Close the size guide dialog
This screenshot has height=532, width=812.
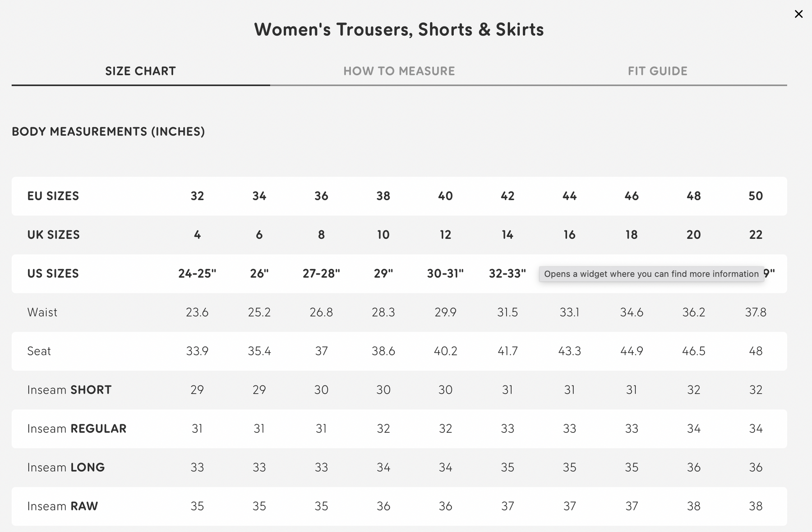pos(798,14)
